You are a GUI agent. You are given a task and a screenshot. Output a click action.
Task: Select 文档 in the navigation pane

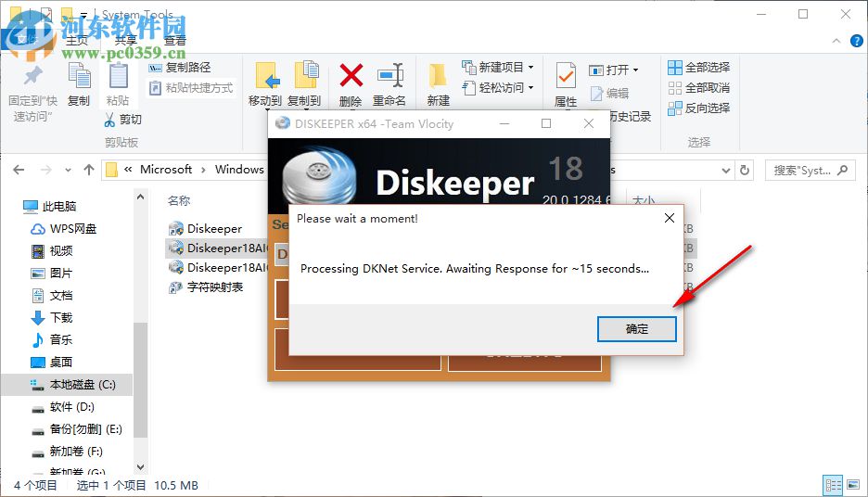pyautogui.click(x=52, y=295)
